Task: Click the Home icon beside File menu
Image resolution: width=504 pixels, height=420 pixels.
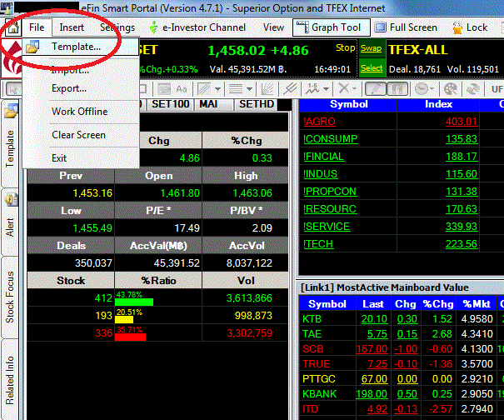Action: (12, 27)
